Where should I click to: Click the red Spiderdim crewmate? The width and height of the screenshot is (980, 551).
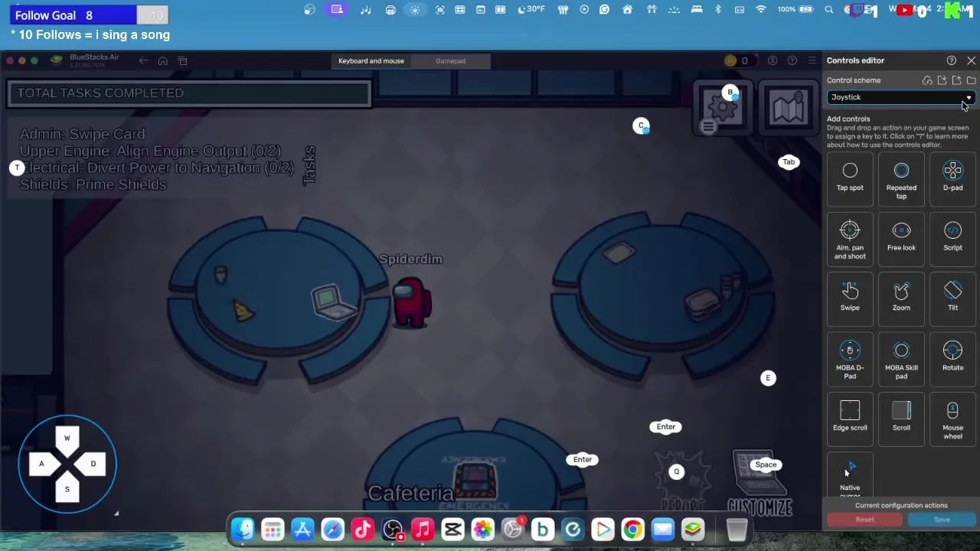click(411, 302)
